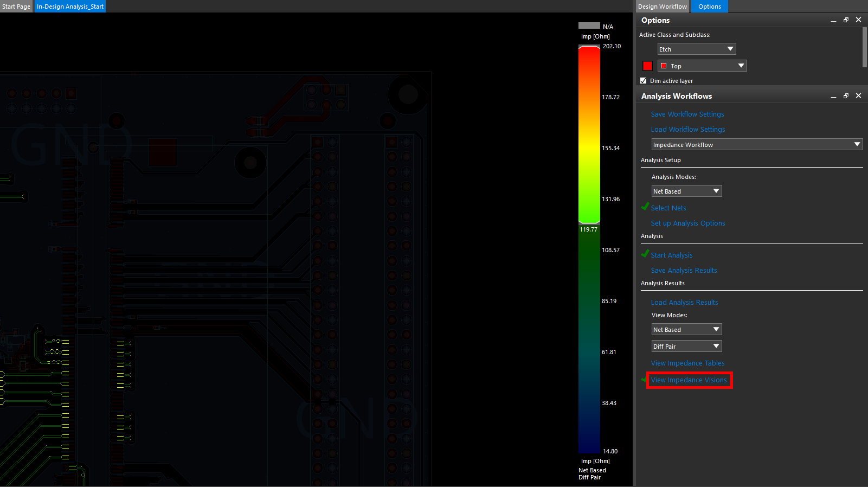Switch to the Start Page tab
This screenshot has width=868, height=487.
pyautogui.click(x=16, y=7)
